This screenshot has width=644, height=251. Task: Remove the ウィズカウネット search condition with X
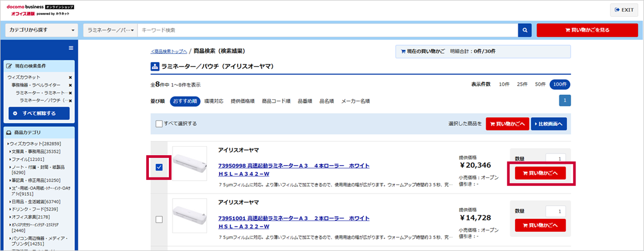(x=70, y=77)
